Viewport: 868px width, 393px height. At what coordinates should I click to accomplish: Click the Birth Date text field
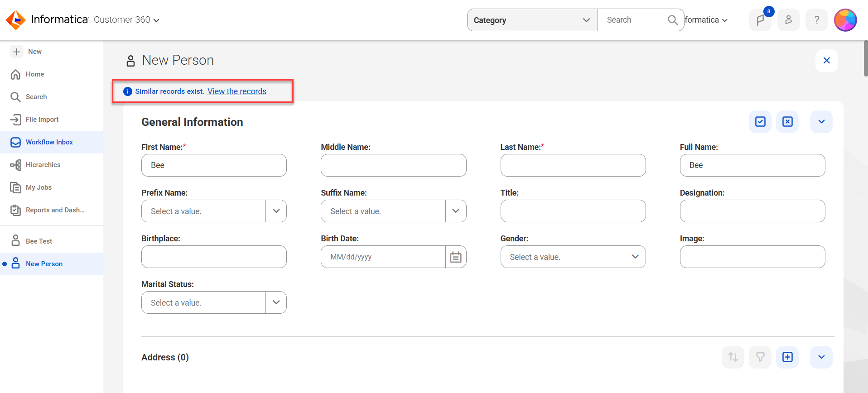point(383,257)
